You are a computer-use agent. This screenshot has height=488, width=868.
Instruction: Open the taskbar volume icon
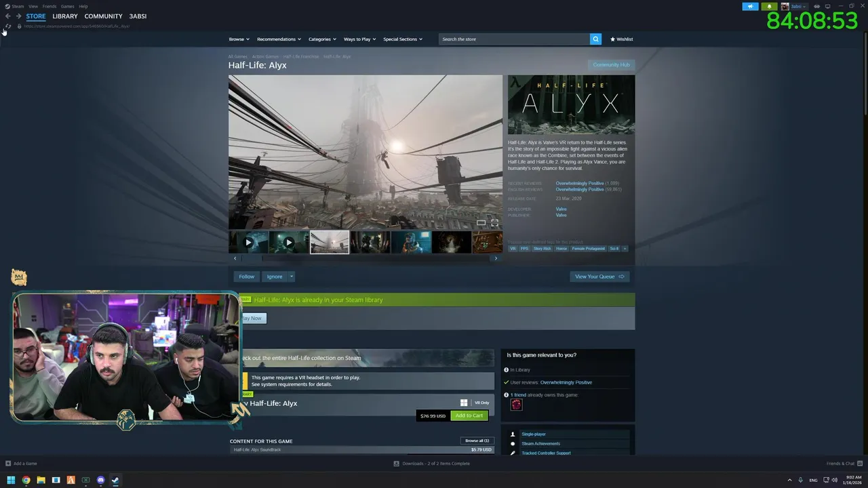(x=834, y=480)
